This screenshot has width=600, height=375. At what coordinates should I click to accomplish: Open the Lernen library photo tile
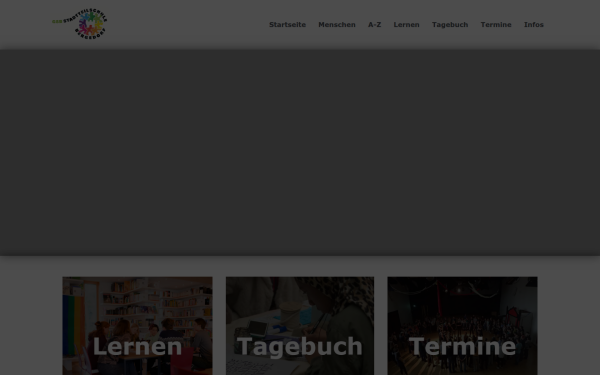[x=137, y=326]
